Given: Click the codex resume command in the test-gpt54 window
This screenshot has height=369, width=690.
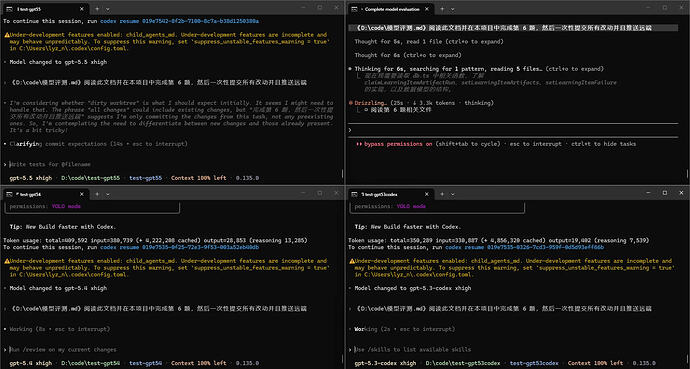Looking at the screenshot, I should coord(180,247).
